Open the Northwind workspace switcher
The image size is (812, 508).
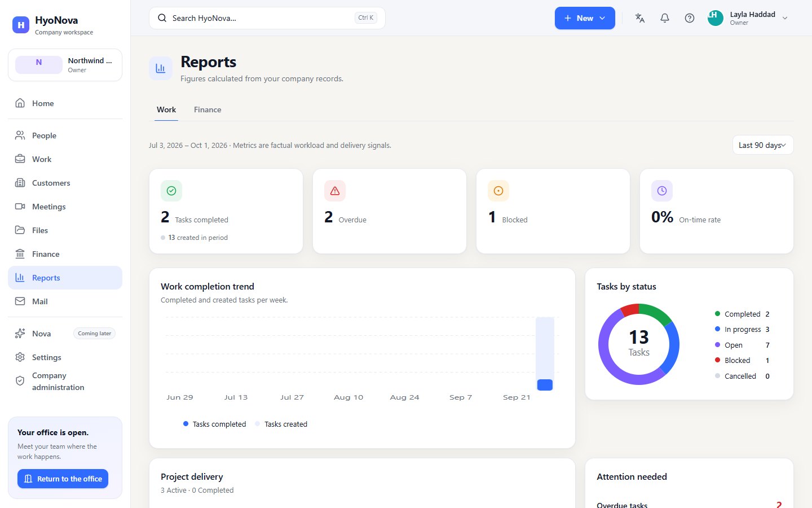click(65, 65)
